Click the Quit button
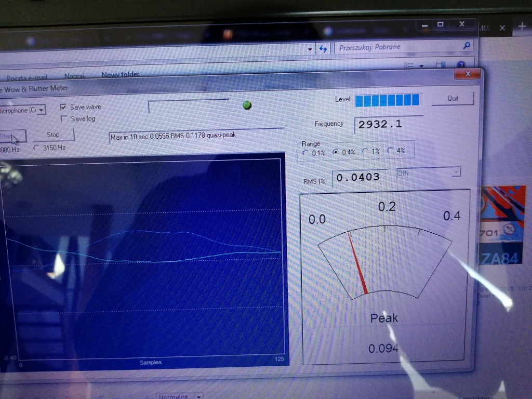 (453, 98)
